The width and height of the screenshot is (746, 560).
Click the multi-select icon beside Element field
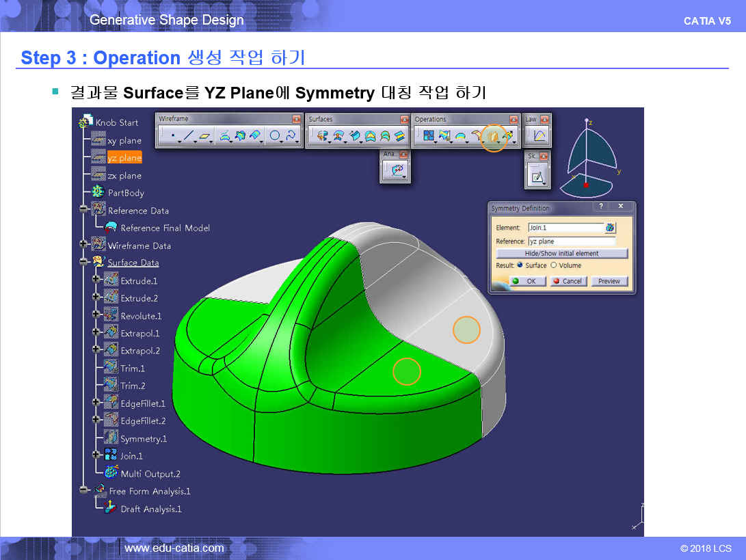click(610, 228)
